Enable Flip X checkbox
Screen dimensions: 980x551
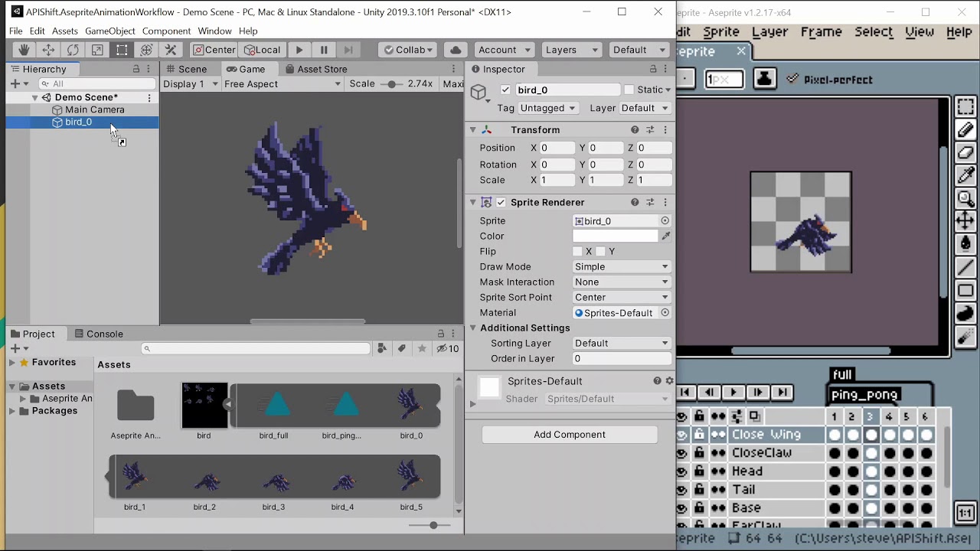577,251
